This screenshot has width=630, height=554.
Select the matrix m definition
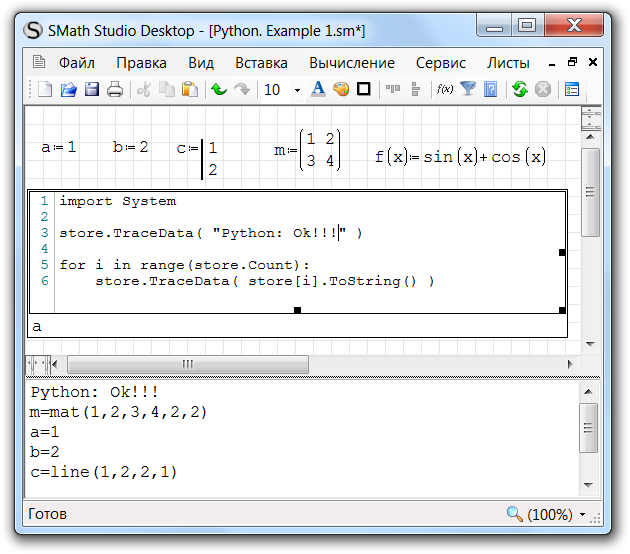click(x=308, y=149)
